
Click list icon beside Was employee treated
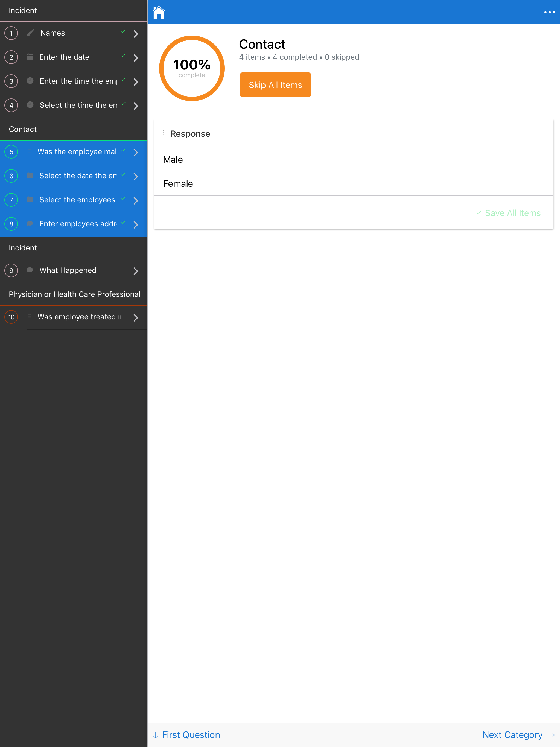point(29,316)
